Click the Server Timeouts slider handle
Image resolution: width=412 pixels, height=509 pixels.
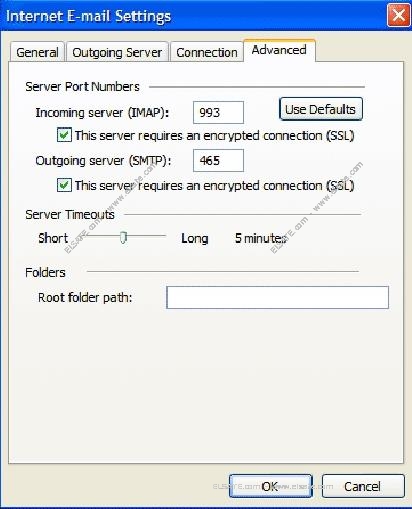[x=123, y=237]
